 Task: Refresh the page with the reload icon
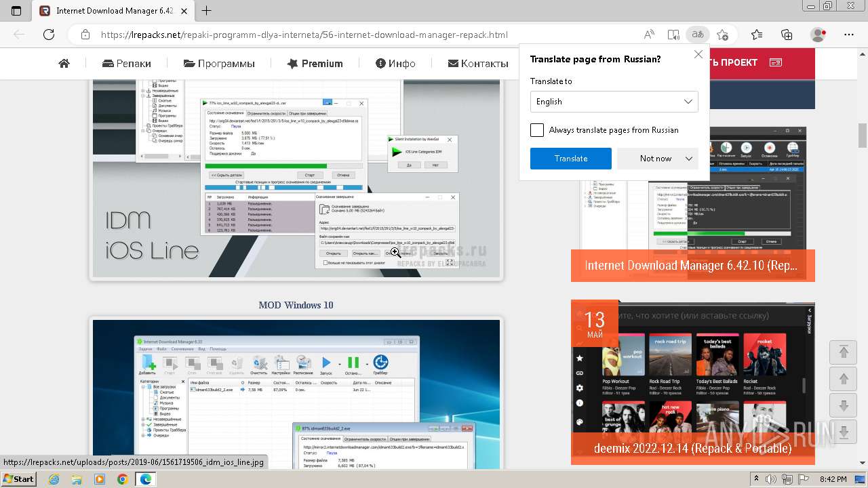tap(49, 35)
